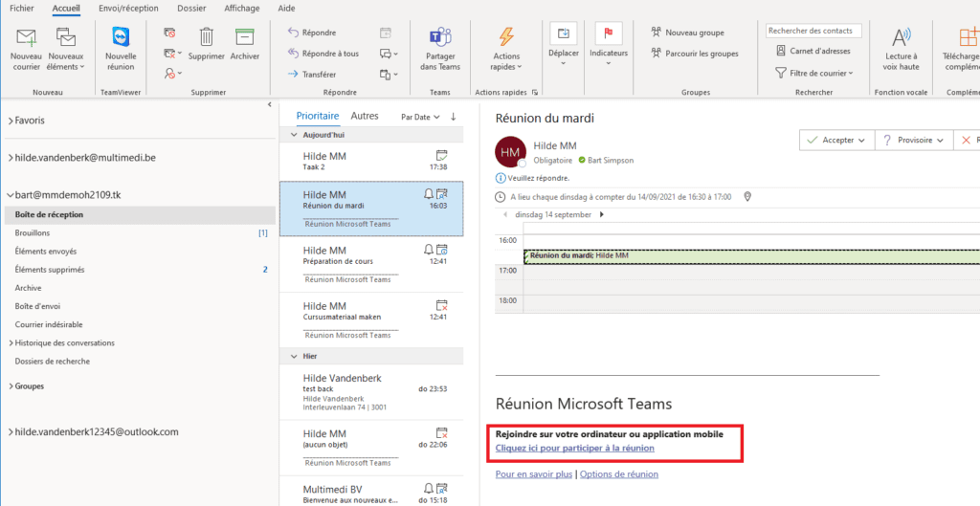Screen dimensions: 980x506
Task: Collapse the bart@mmdemoh2109.tk account
Action: (11, 195)
